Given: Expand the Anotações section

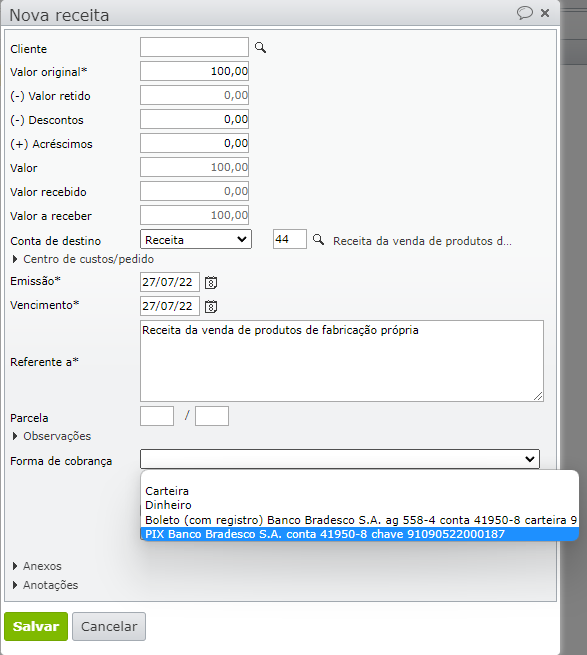Looking at the screenshot, I should click(x=45, y=585).
